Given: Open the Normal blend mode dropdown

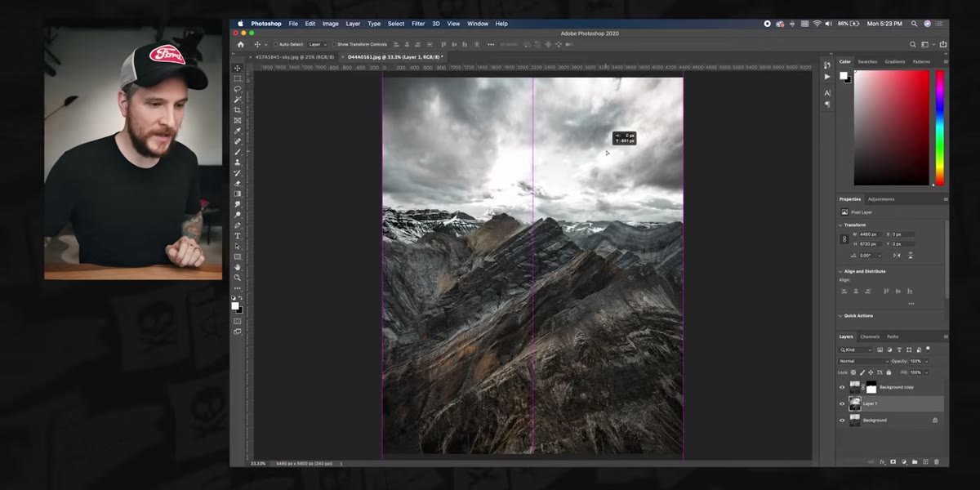Looking at the screenshot, I should (863, 361).
